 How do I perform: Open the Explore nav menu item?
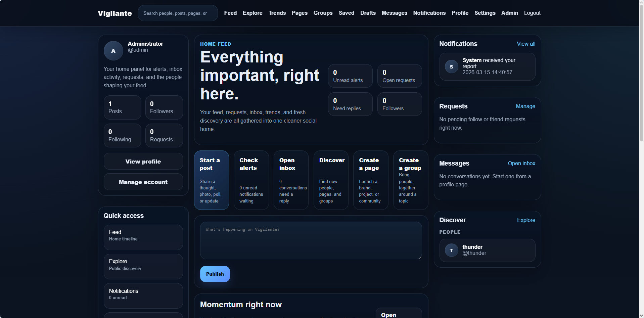[x=252, y=13]
